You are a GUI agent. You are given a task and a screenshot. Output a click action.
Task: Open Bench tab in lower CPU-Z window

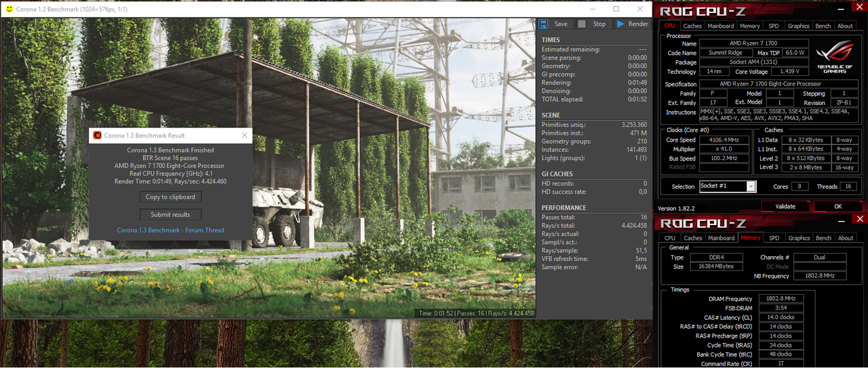point(824,238)
